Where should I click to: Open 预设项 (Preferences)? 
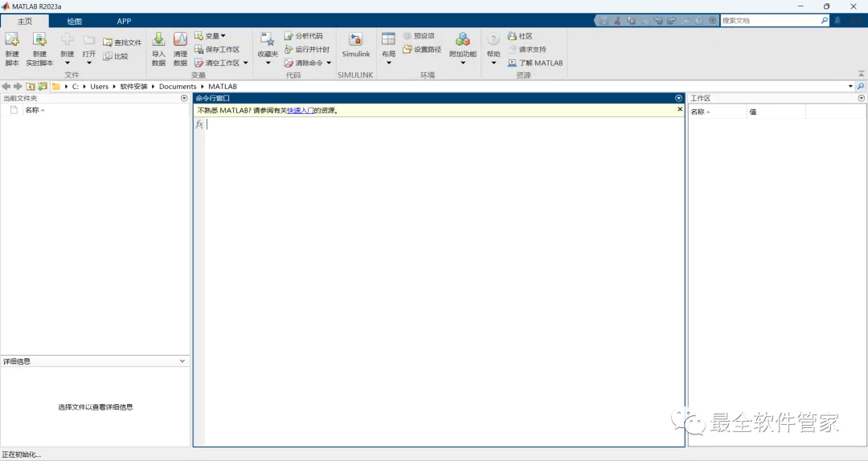click(419, 36)
